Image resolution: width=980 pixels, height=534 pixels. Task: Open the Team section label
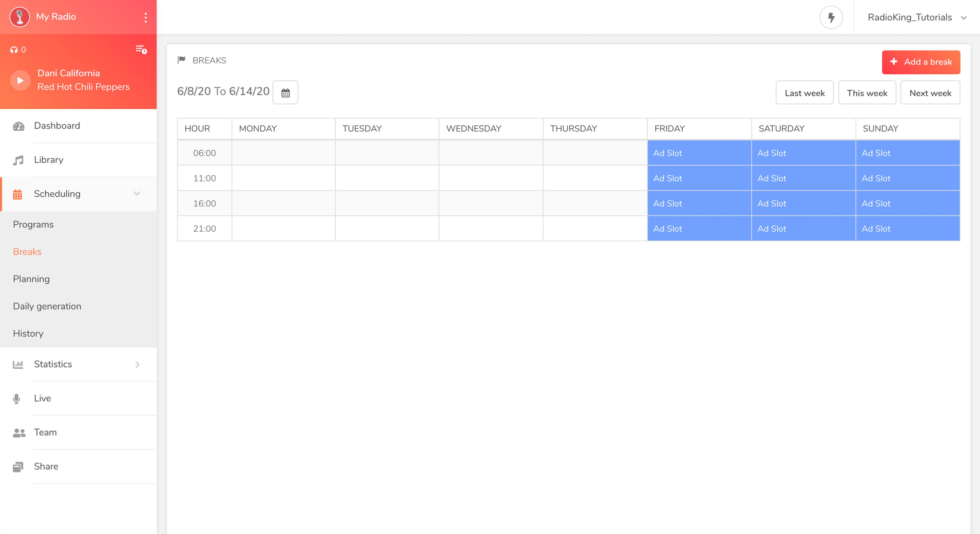(x=45, y=432)
